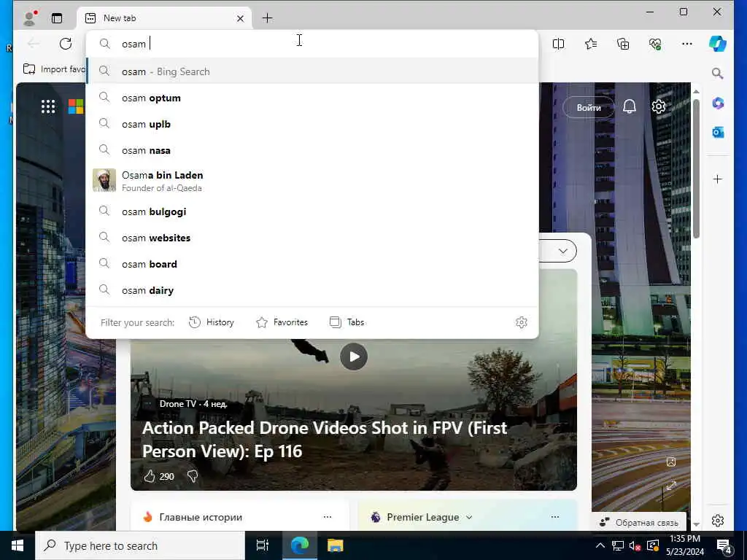Open the Edge profile icon
The height and width of the screenshot is (560, 747).
30,18
